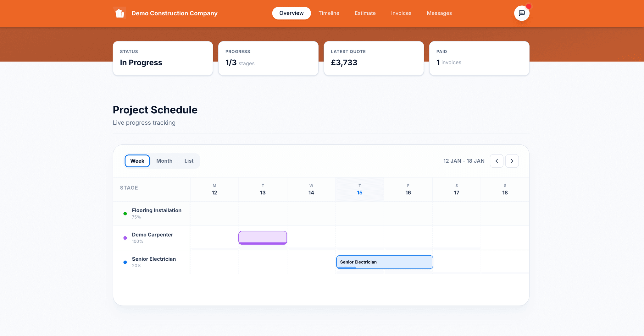Image resolution: width=644 pixels, height=336 pixels.
Task: Click the green Flooring Installation status dot
Action: click(x=125, y=214)
